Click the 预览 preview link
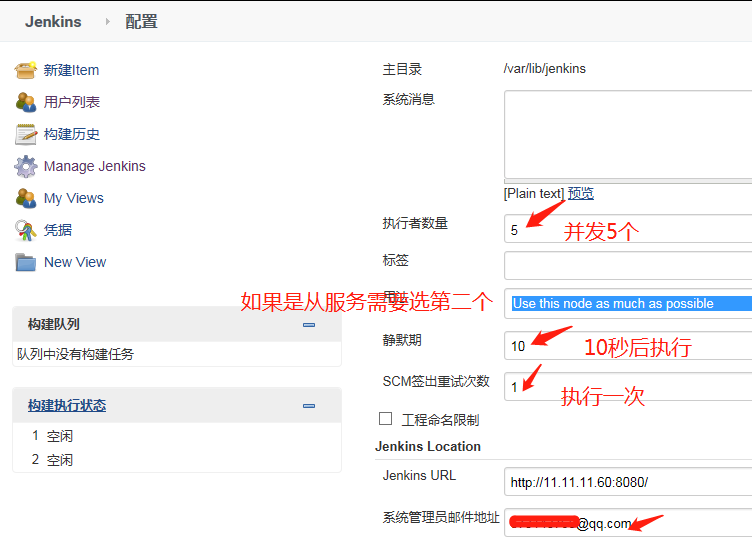This screenshot has height=550, width=752. [581, 193]
